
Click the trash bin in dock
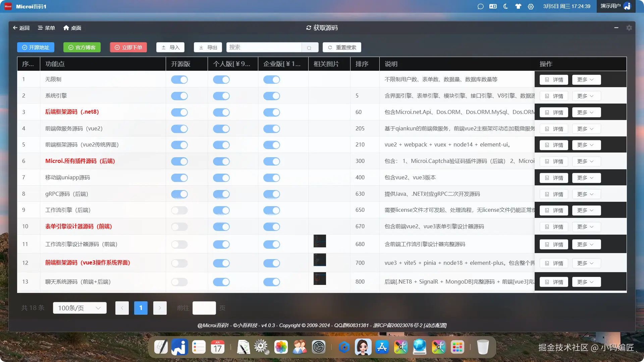(x=483, y=347)
